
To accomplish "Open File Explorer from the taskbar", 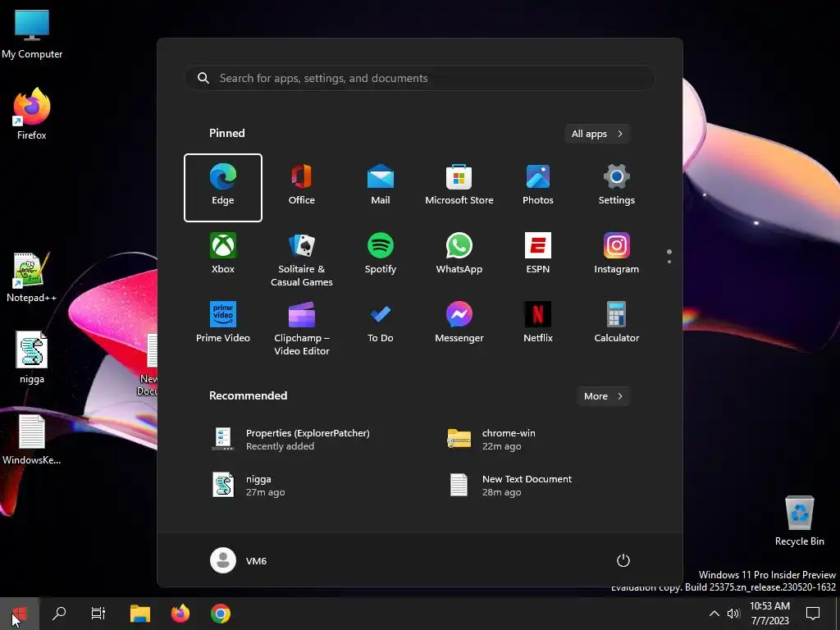I will click(140, 614).
